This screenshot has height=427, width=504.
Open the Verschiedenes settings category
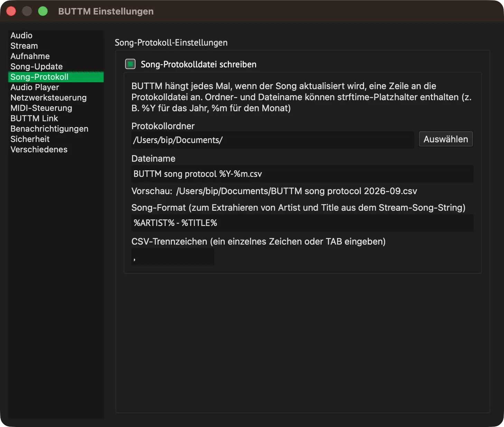click(x=56, y=150)
